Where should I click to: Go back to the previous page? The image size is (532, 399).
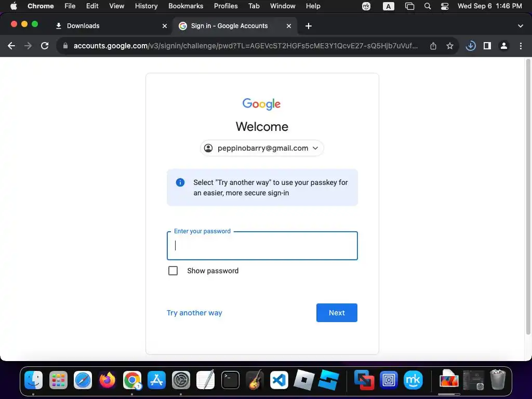(x=11, y=46)
